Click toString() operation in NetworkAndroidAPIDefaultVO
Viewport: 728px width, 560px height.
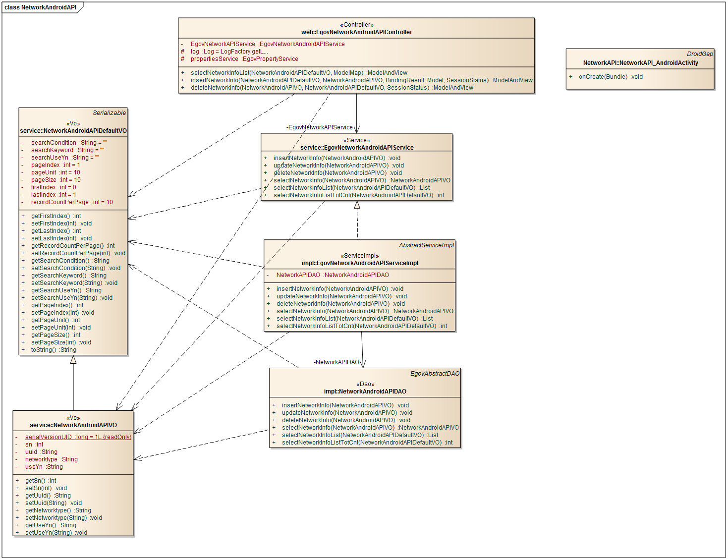coord(54,350)
